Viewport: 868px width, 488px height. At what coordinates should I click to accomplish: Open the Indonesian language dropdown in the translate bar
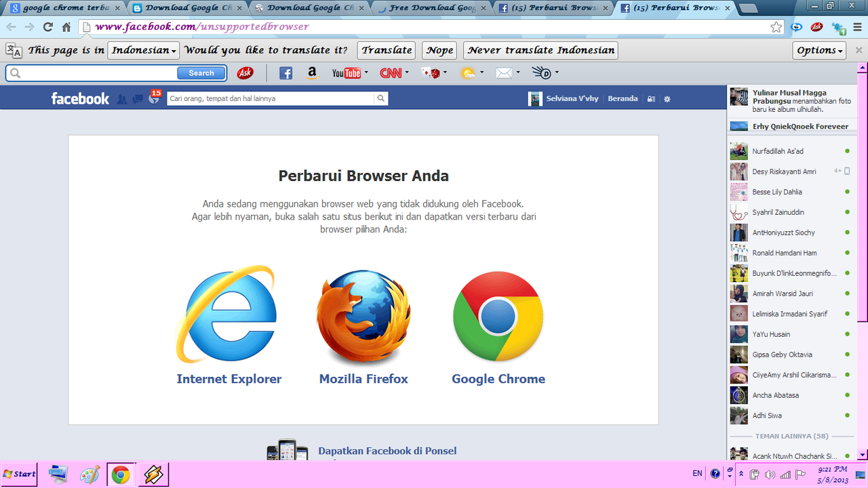point(144,50)
